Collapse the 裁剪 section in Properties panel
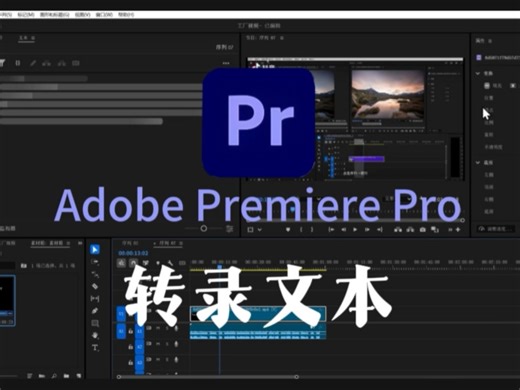 [478, 162]
